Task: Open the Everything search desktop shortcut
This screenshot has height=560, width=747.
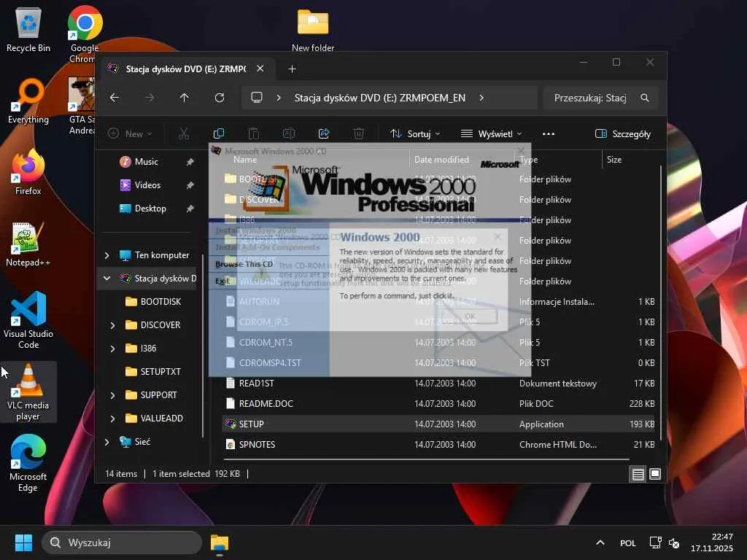Action: 28,101
